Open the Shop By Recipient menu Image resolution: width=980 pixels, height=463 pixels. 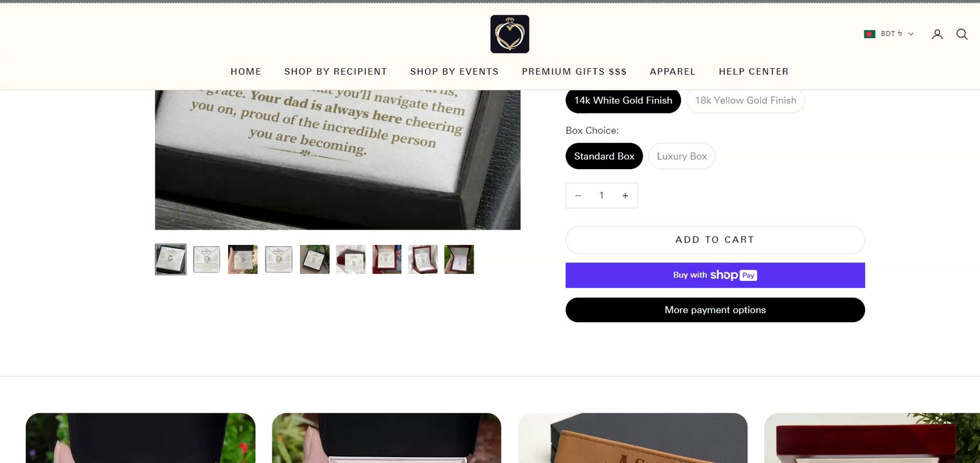coord(335,71)
